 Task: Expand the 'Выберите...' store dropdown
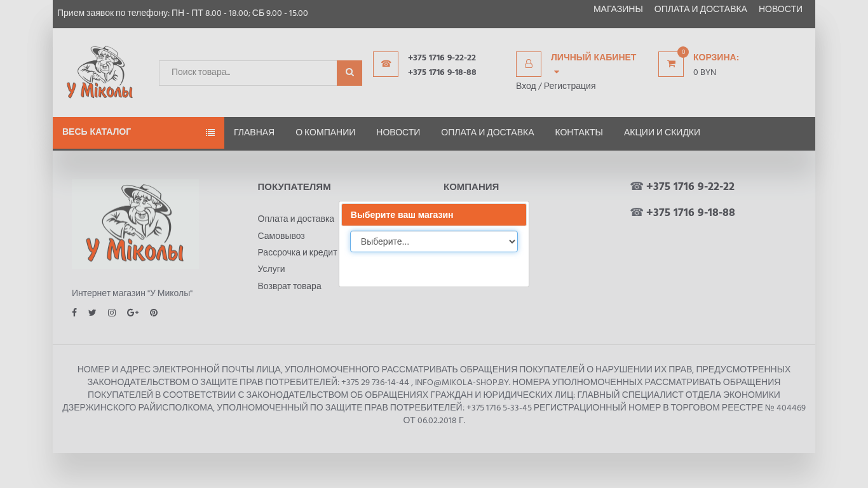(434, 241)
